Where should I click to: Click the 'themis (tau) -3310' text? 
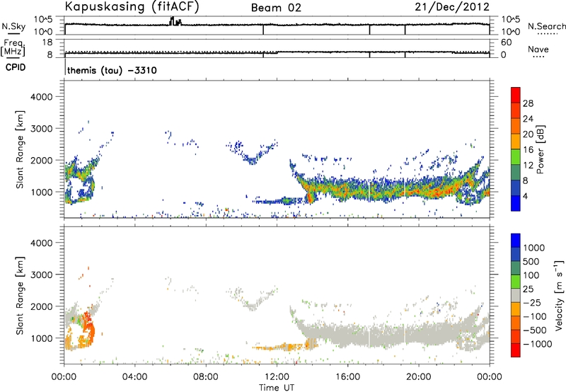pos(112,70)
